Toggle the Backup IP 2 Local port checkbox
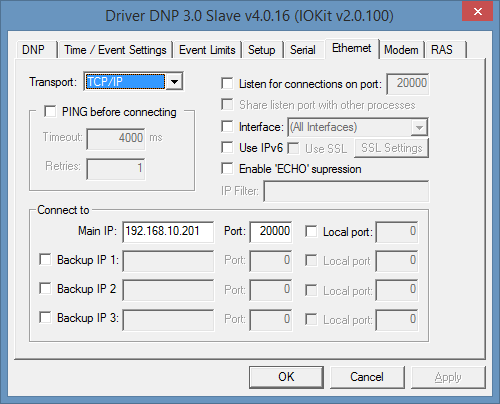This screenshot has height=404, width=500. [x=311, y=290]
